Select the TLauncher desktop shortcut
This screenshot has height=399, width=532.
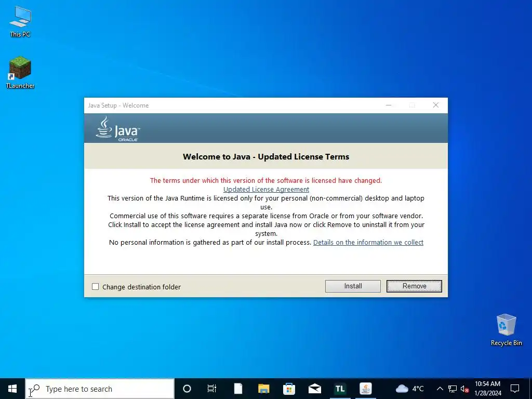[x=20, y=73]
